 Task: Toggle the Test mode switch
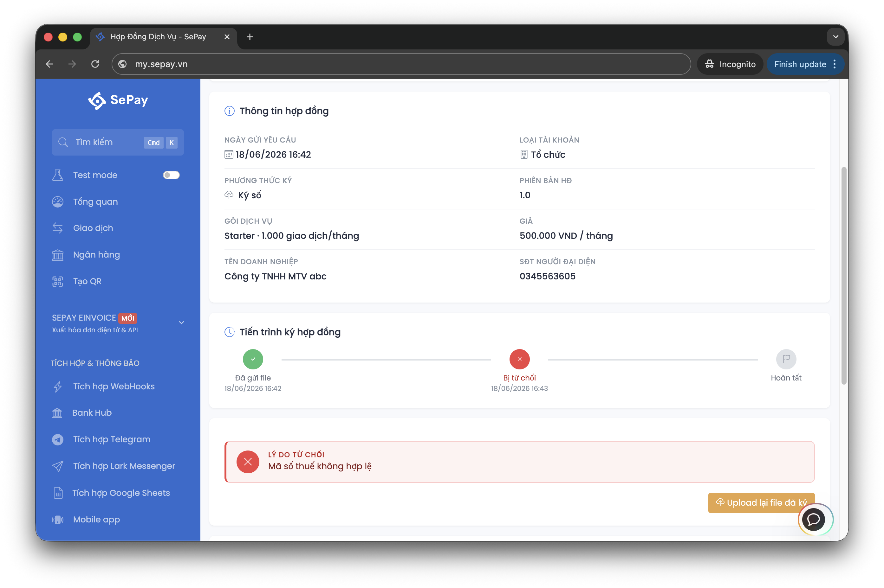point(171,175)
